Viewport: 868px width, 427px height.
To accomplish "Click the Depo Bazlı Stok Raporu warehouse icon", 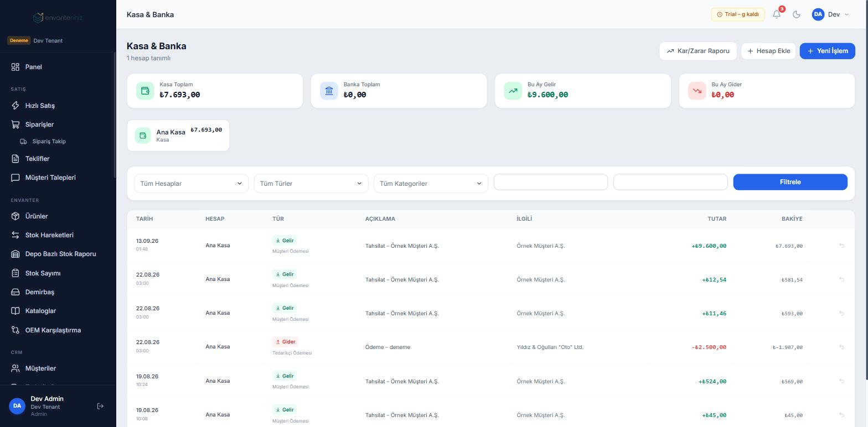I will point(15,254).
